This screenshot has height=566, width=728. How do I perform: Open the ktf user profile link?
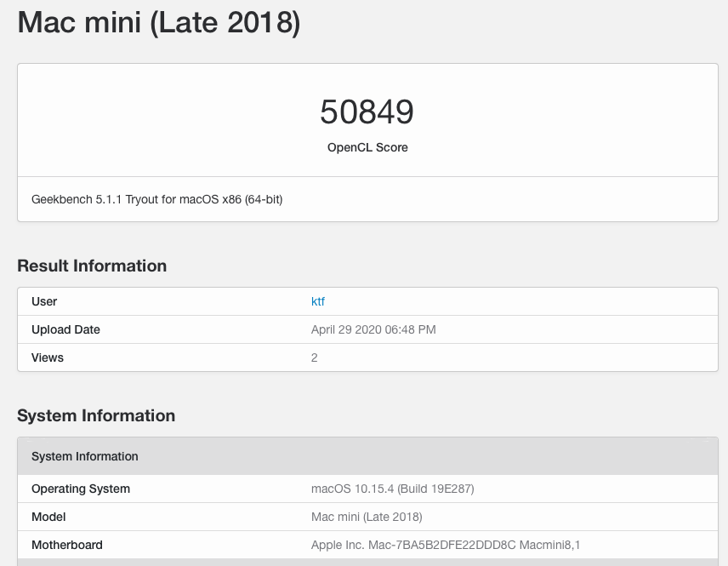pos(317,301)
